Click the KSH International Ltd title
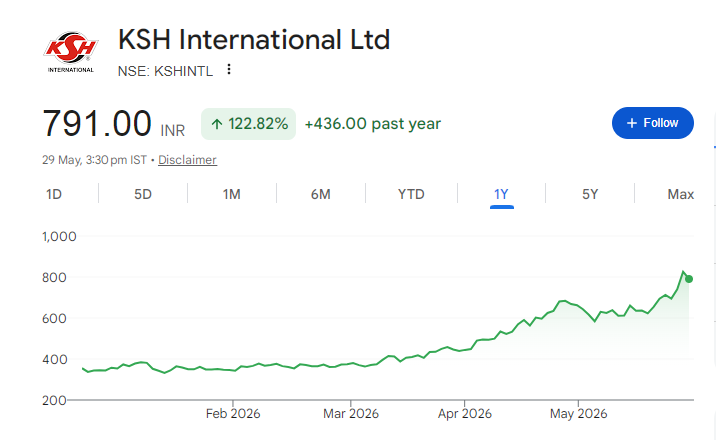 (x=254, y=39)
